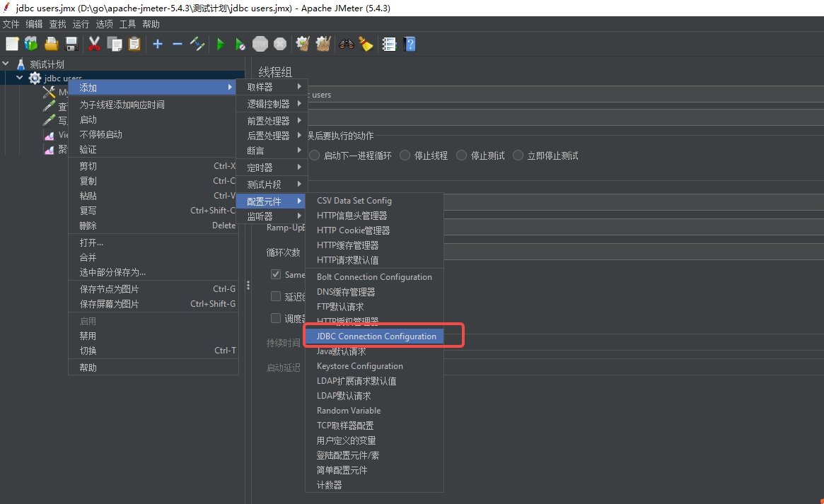Toggle the Same user checkbox

tap(276, 274)
